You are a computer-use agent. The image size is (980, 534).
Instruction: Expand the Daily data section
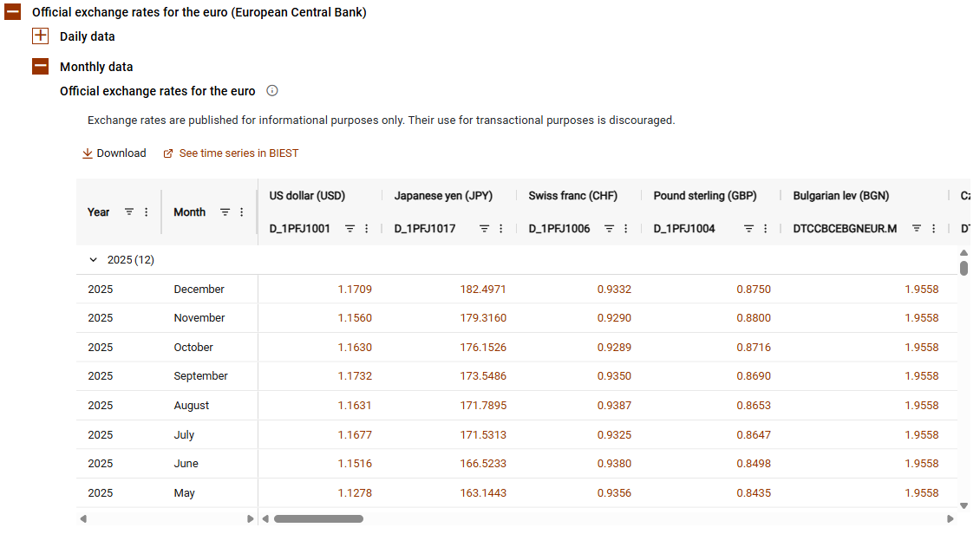tap(40, 36)
